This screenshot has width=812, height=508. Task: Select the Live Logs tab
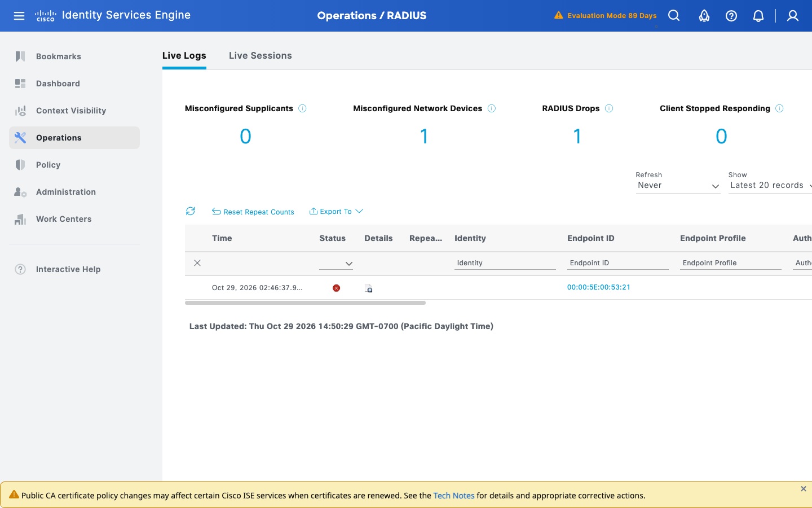click(184, 55)
